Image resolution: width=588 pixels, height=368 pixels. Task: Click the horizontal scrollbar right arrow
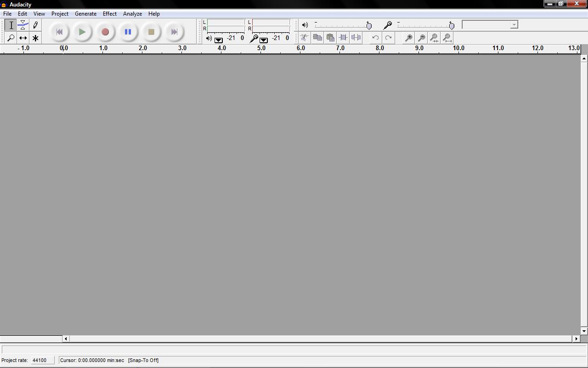tap(576, 339)
